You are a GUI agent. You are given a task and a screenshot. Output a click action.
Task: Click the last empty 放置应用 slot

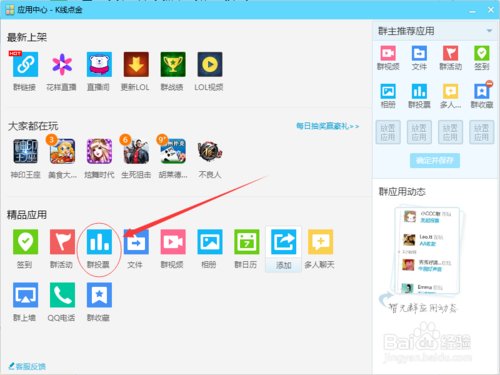(x=482, y=132)
